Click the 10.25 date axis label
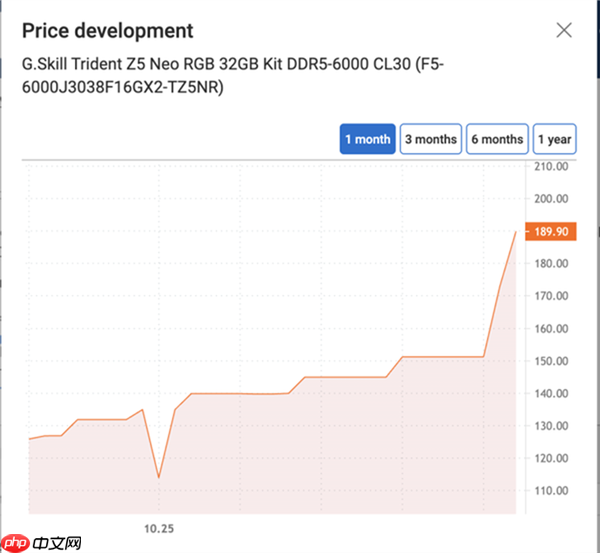Viewport: 600px width, 553px height. 159,529
